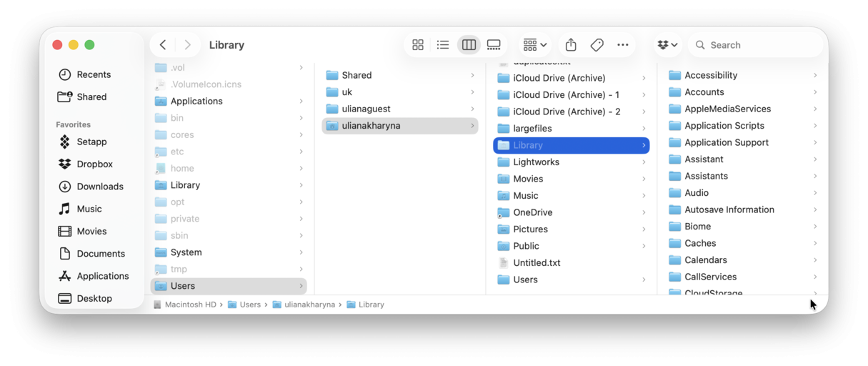The width and height of the screenshot is (868, 366).
Task: Select the Calendars folder
Action: (x=743, y=259)
